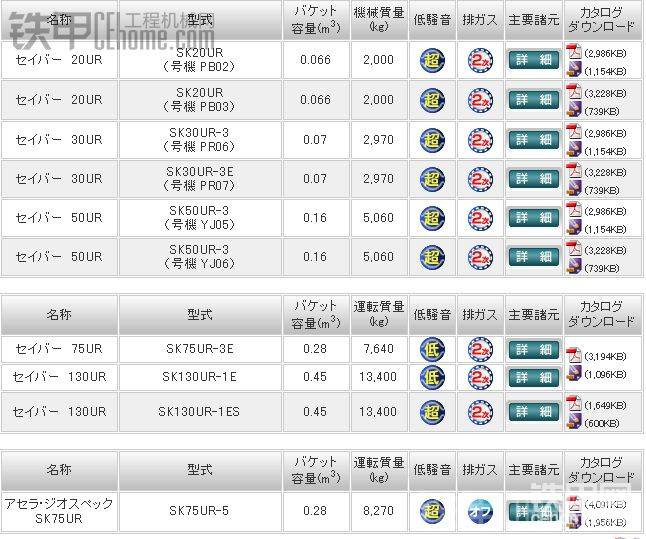Click bucket capacity 0.066 in SK20UR PB03 row
Viewport: 646px width, 539px height.
click(x=315, y=100)
